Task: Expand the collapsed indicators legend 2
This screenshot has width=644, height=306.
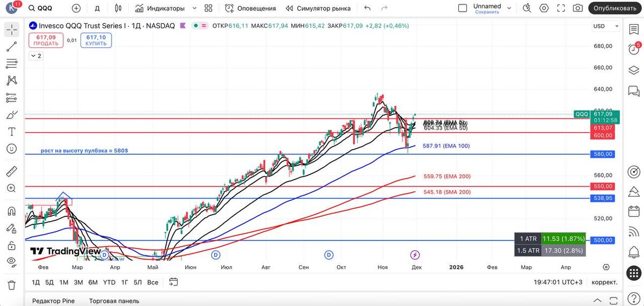Action: pyautogui.click(x=36, y=56)
